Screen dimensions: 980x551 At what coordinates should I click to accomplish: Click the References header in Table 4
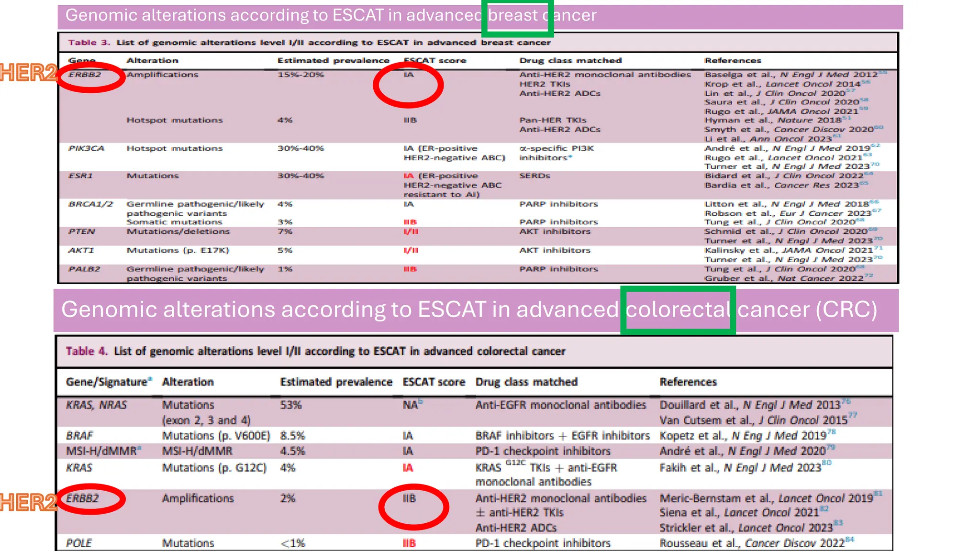click(688, 382)
